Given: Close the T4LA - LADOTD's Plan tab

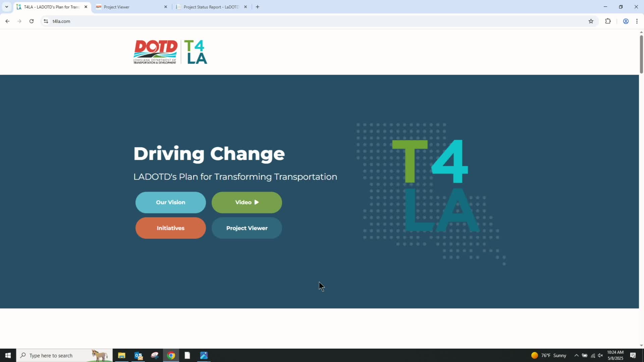Looking at the screenshot, I should [86, 7].
